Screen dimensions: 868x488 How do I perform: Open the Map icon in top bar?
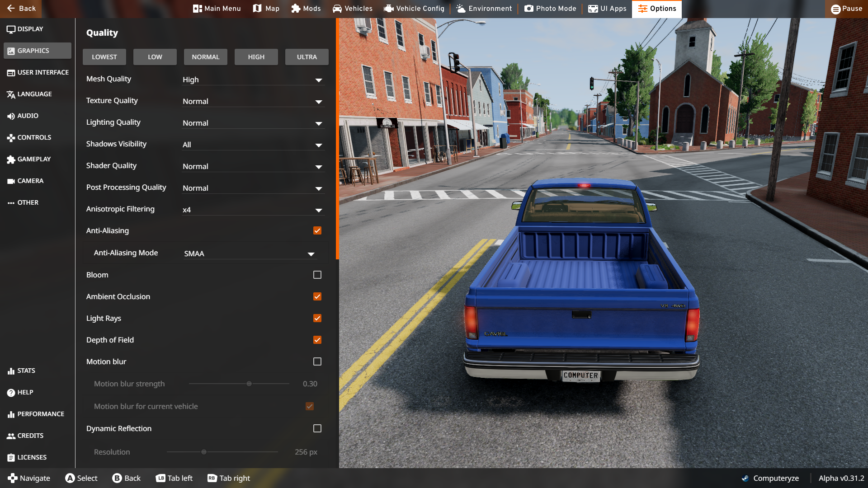tap(257, 9)
